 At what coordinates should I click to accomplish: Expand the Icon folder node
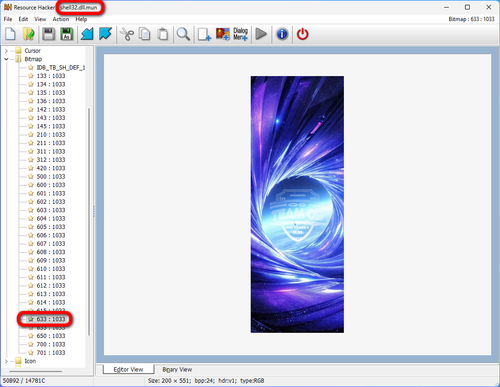(6, 361)
